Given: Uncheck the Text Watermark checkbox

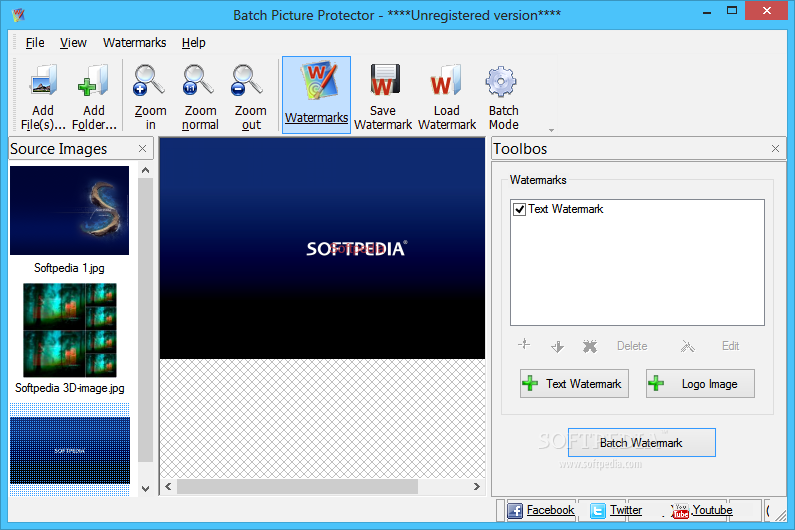Looking at the screenshot, I should [519, 209].
